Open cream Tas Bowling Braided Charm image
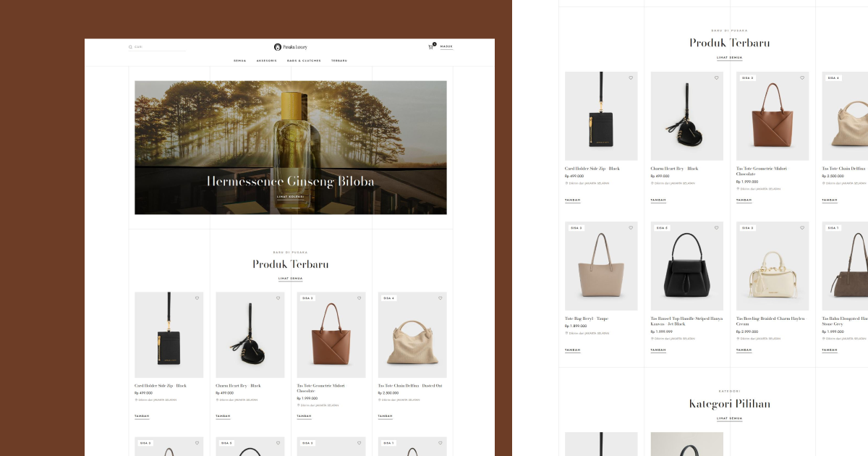Viewport: 868px width, 456px height. coord(773,266)
